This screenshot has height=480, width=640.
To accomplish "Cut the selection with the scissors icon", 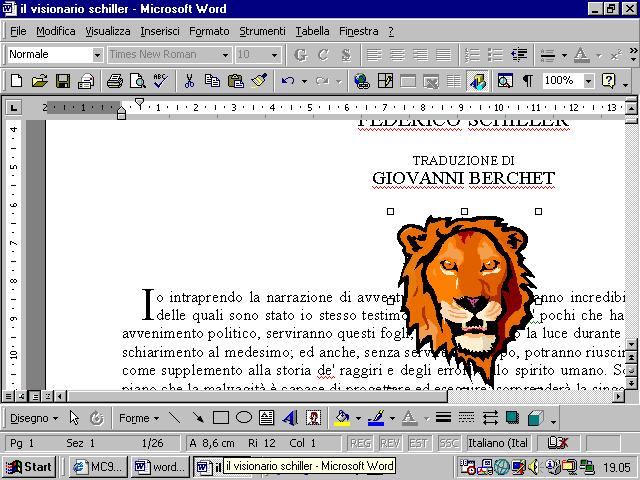I will coord(189,81).
